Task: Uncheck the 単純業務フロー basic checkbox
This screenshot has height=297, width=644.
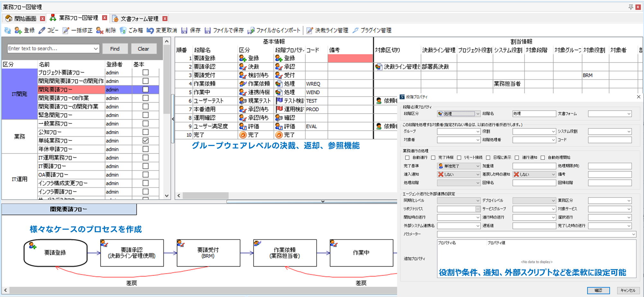Action: point(145,140)
